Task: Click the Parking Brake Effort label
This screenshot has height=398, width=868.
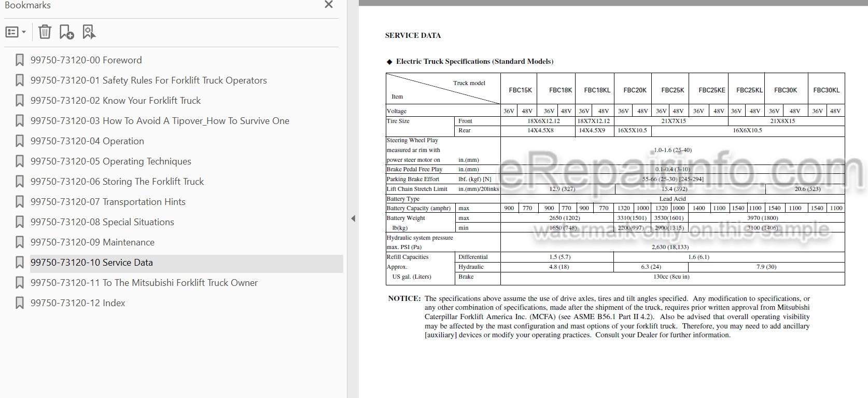Action: point(413,179)
